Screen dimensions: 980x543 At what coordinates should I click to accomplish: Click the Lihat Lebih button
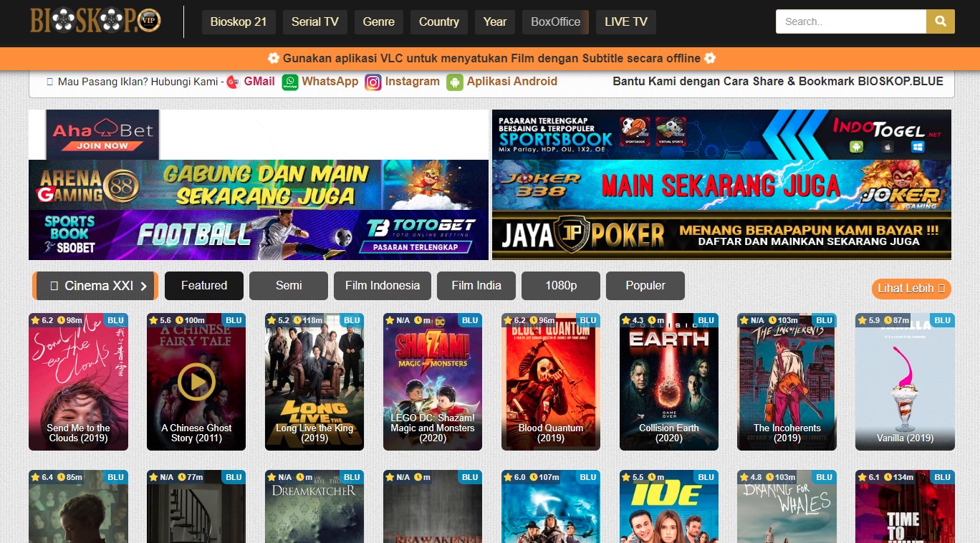(911, 289)
